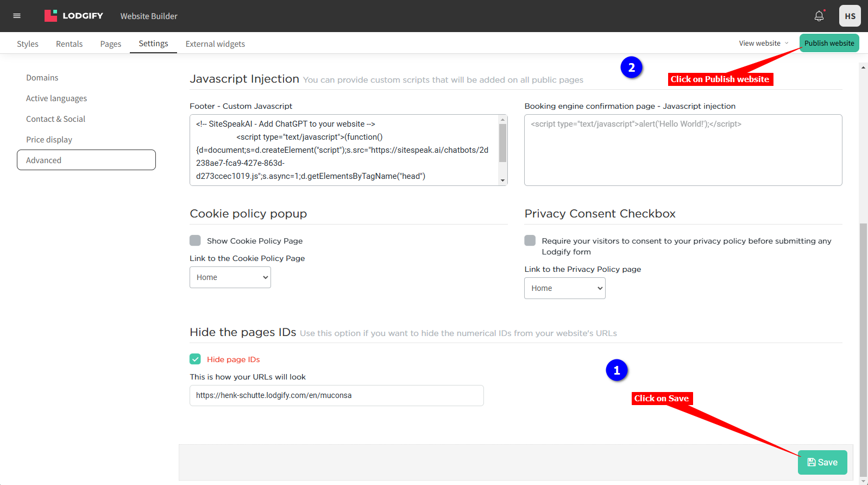Screen dimensions: 868x485
Task: Open the hamburger navigation menu
Action: coord(17,16)
